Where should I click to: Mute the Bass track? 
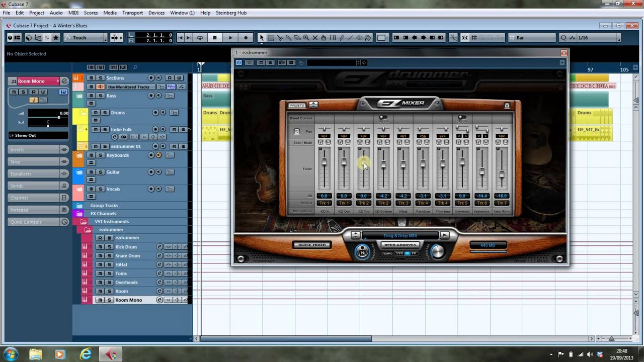91,96
